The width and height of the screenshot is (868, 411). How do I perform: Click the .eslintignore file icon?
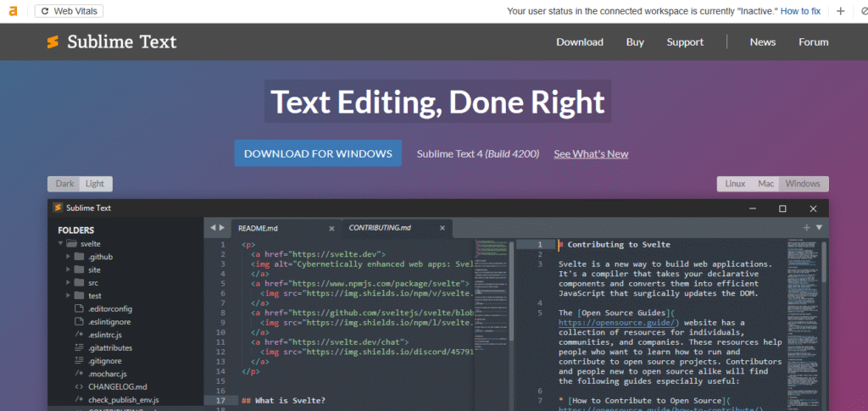click(x=79, y=321)
